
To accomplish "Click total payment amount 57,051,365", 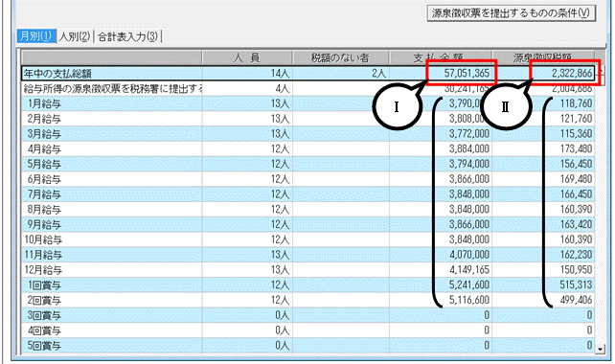I will point(467,73).
